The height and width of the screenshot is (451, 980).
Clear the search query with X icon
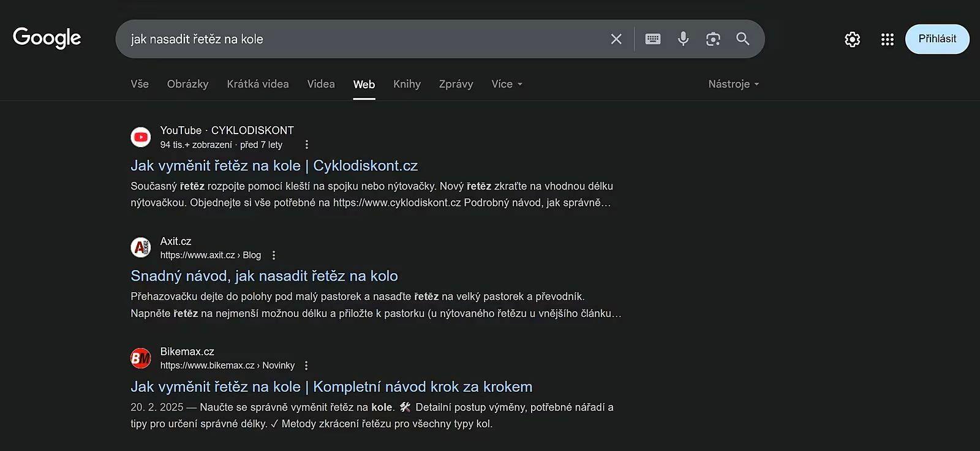coord(616,39)
